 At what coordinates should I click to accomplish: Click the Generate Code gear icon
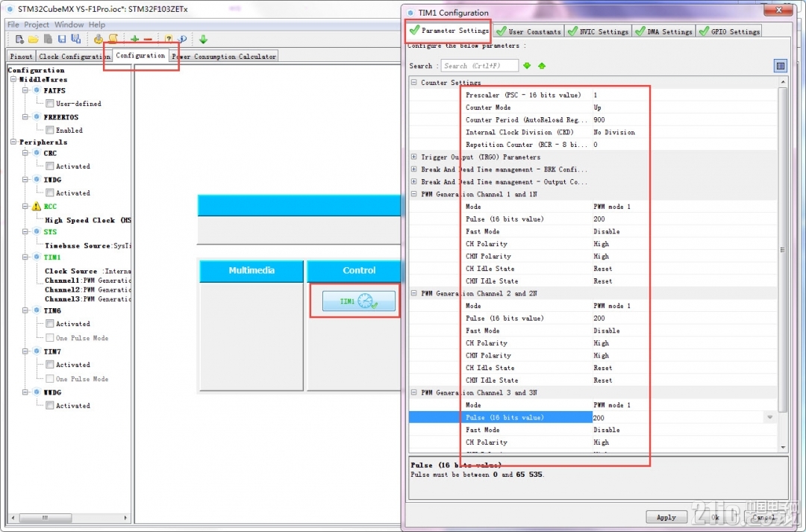point(99,39)
